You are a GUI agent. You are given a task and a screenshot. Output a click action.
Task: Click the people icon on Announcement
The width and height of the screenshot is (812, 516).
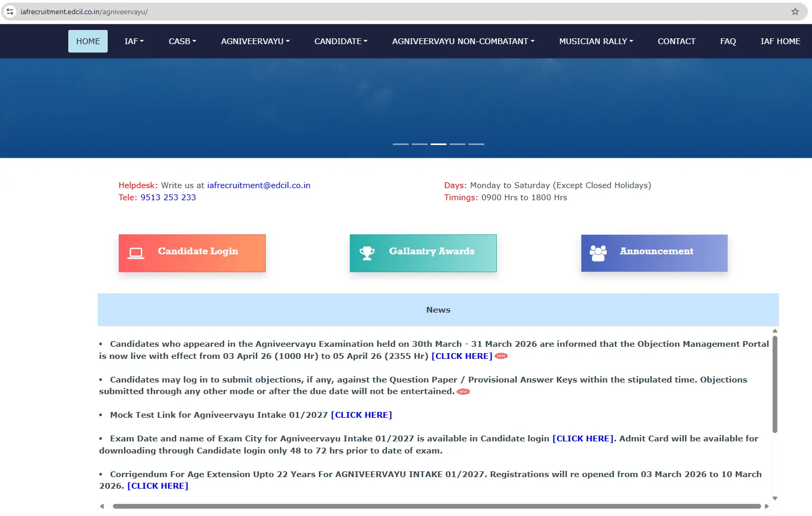[598, 253]
